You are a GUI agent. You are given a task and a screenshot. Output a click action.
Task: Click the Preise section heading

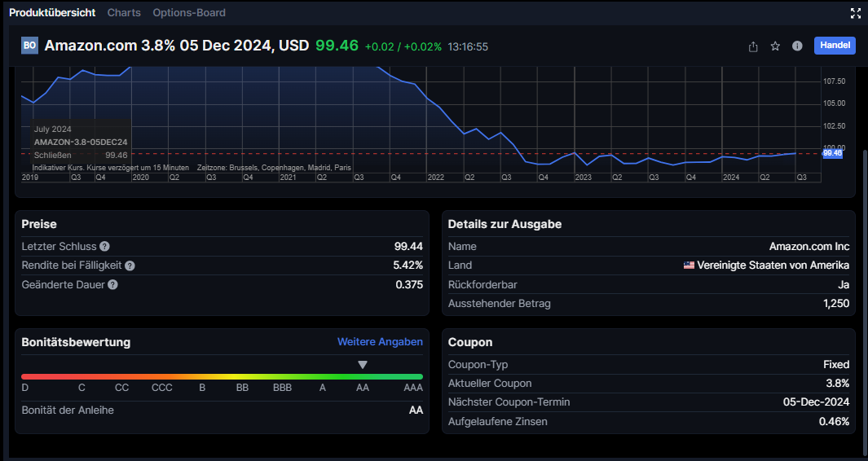click(x=39, y=224)
